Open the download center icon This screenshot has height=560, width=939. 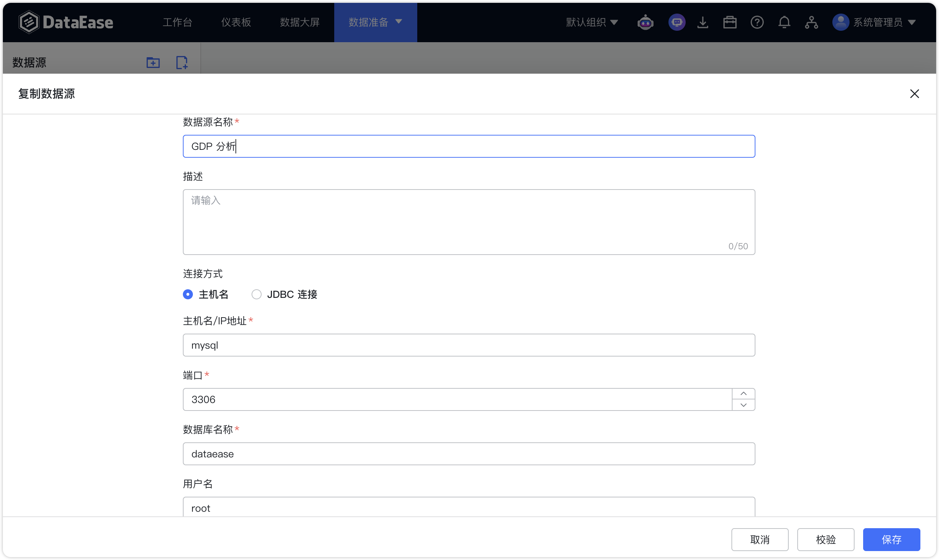[x=703, y=22]
